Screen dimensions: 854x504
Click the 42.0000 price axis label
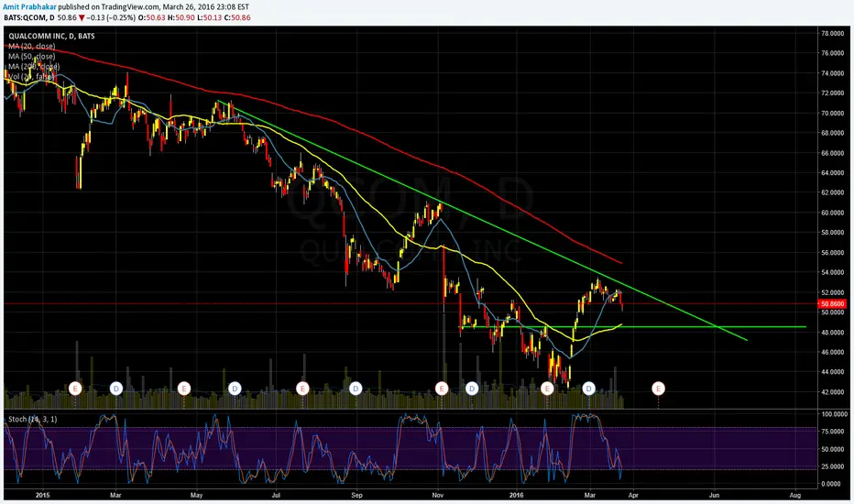pyautogui.click(x=833, y=392)
